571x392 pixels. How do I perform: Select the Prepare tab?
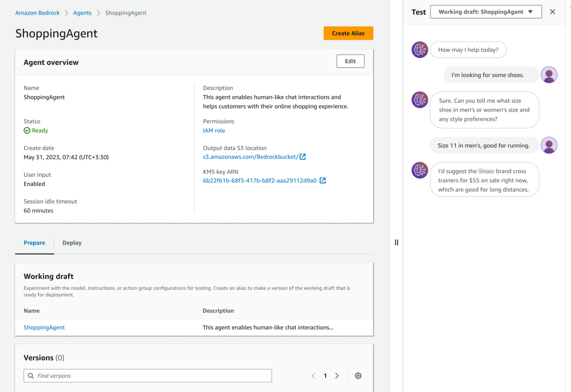pyautogui.click(x=34, y=243)
